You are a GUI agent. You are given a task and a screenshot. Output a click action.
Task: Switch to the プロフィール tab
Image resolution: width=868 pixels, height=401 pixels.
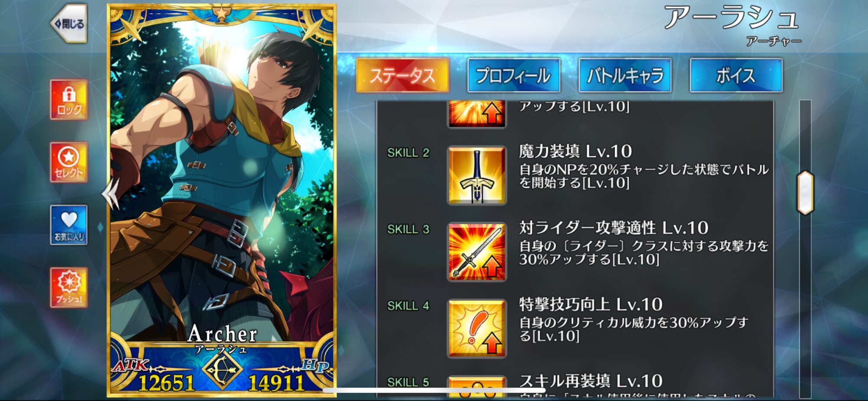click(514, 76)
